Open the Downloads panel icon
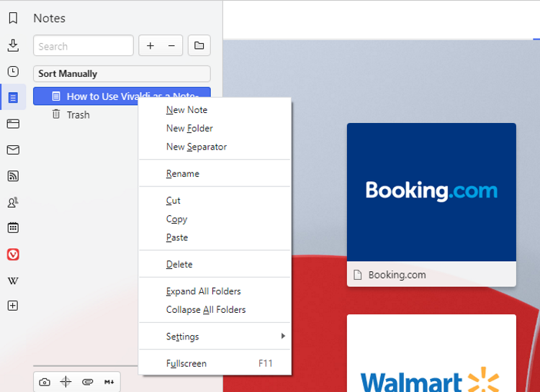 pos(13,45)
